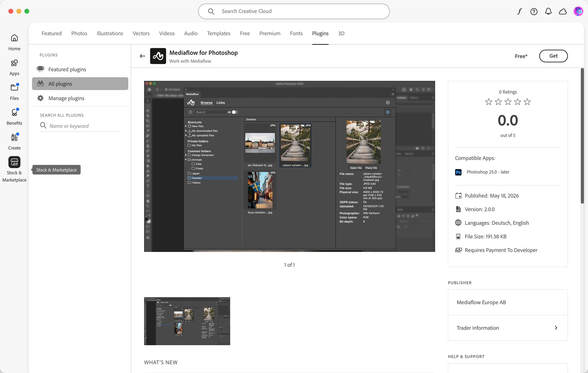Open the fonts icon in the top bar
Screen dimensions: 588x373
pos(519,11)
